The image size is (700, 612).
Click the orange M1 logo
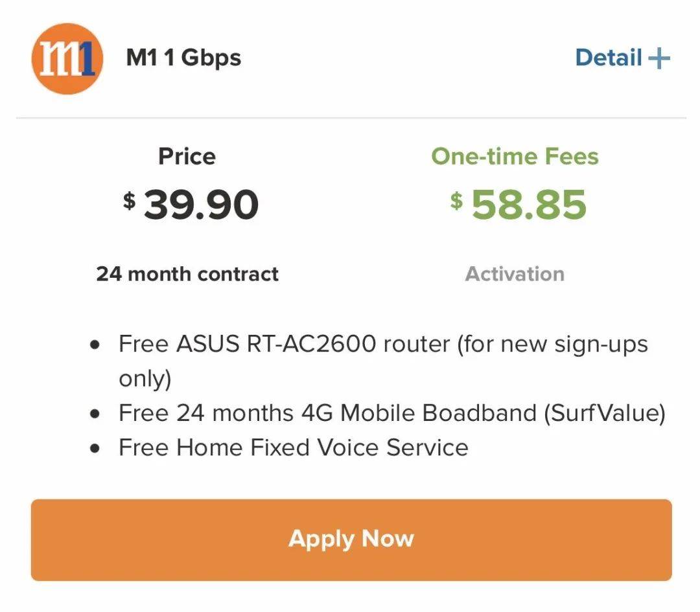(67, 59)
